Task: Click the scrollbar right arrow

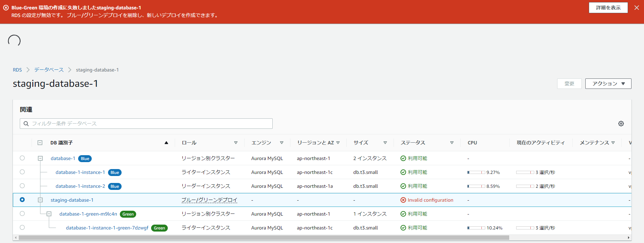Action: click(629, 238)
